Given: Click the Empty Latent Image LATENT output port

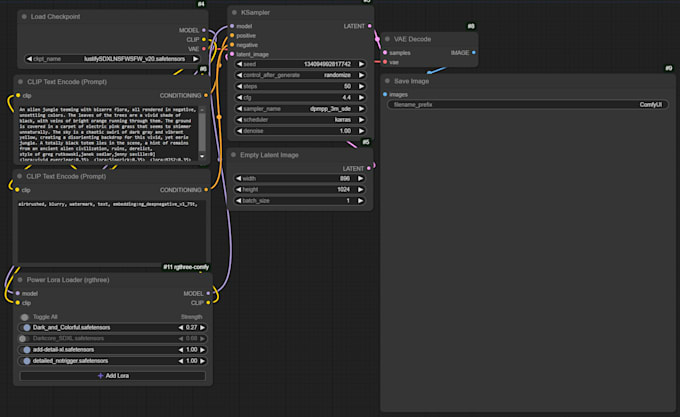Looking at the screenshot, I should tap(369, 168).
